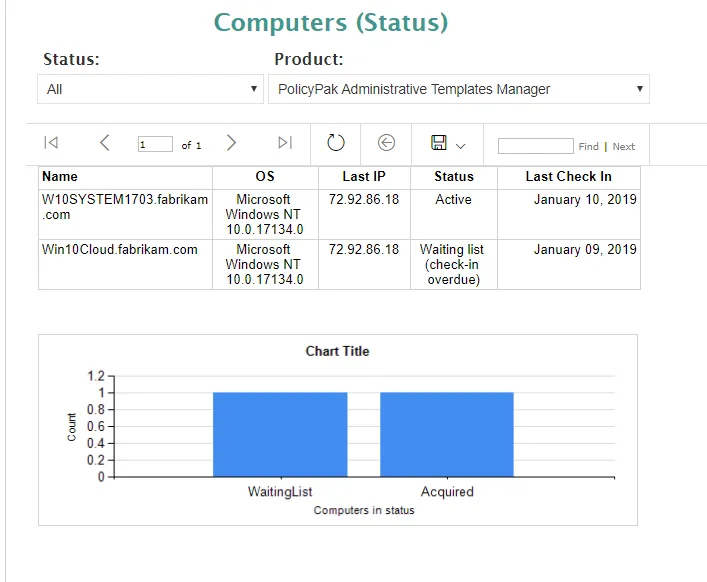The height and width of the screenshot is (582, 707).
Task: Click the Name column header
Action: point(60,177)
